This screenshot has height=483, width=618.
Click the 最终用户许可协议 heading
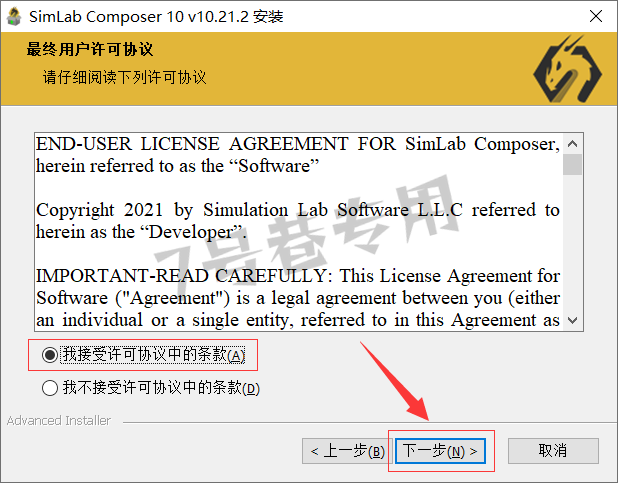tap(90, 50)
